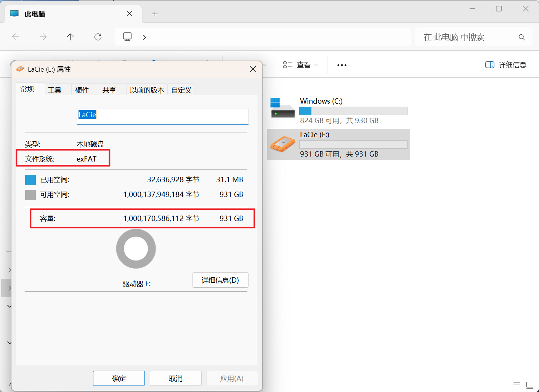Image resolution: width=539 pixels, height=392 pixels.
Task: Open the See more (…) menu
Action: [342, 65]
